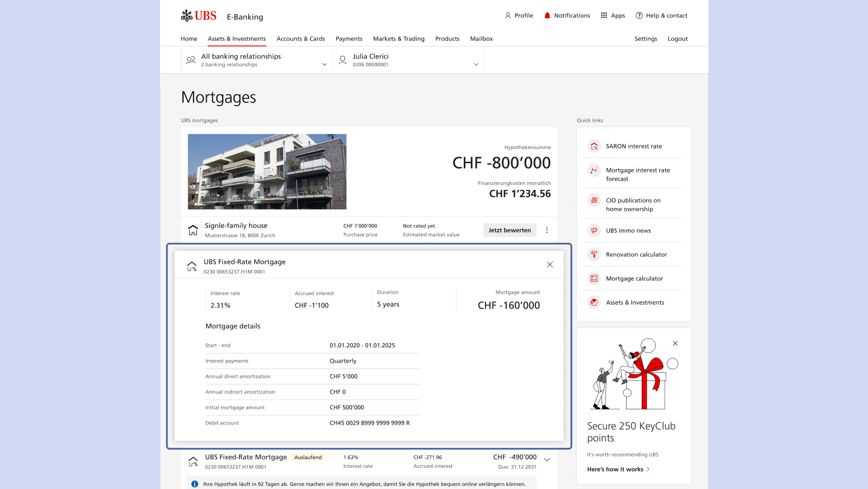Click the Julia Clerici user icon
The image size is (868, 489).
(x=342, y=60)
